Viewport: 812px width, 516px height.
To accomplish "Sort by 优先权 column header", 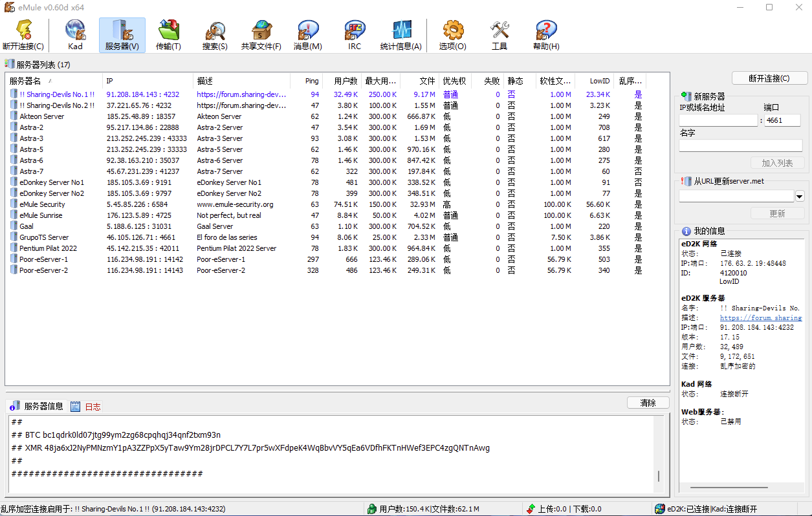I will point(455,81).
